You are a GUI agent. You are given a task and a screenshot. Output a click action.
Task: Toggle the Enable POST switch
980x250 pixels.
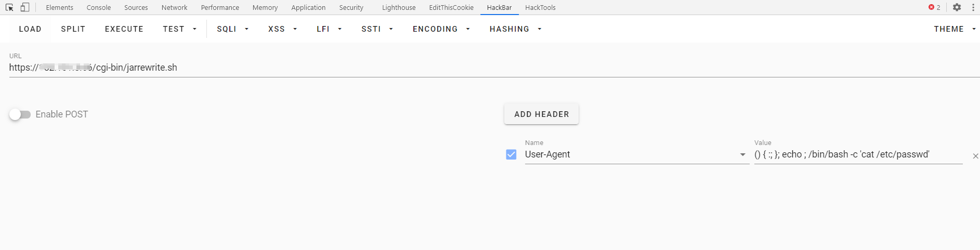point(20,114)
